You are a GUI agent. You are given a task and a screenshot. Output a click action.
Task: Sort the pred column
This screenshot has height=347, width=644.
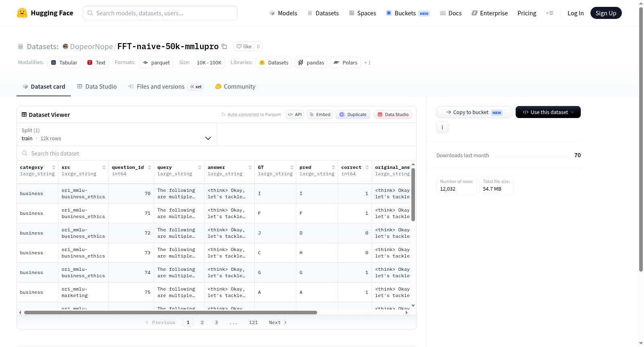(333, 167)
